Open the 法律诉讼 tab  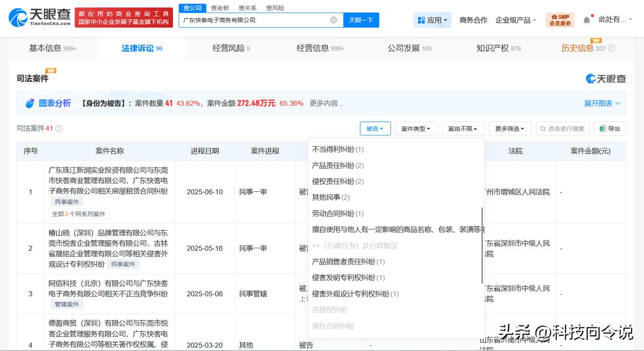click(x=142, y=48)
